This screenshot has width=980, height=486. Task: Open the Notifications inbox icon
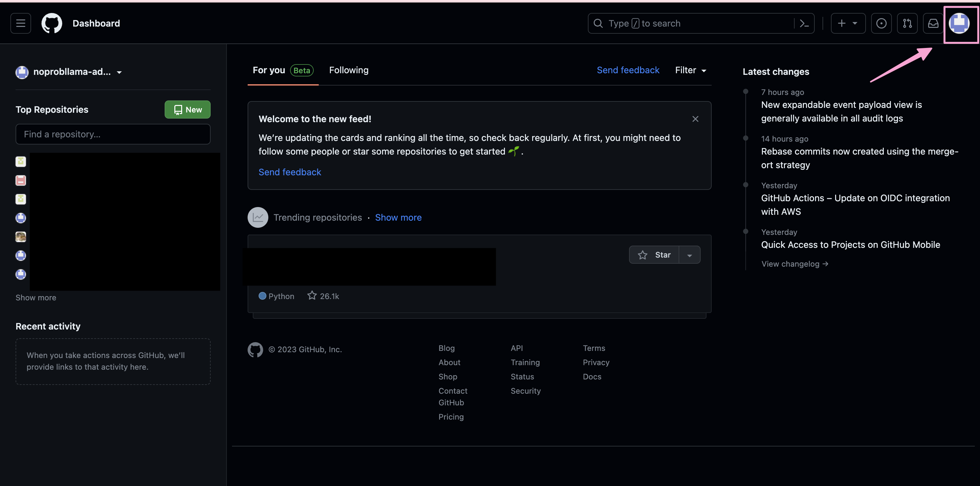(x=933, y=23)
